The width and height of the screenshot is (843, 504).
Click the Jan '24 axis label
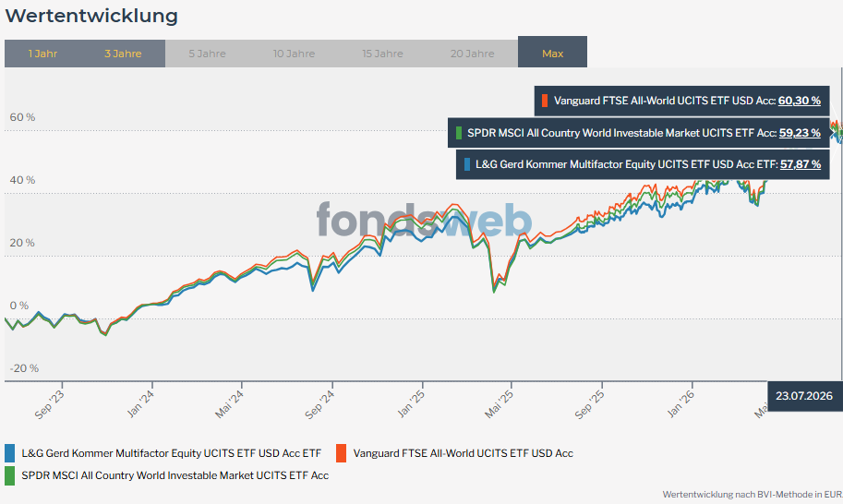coord(139,403)
